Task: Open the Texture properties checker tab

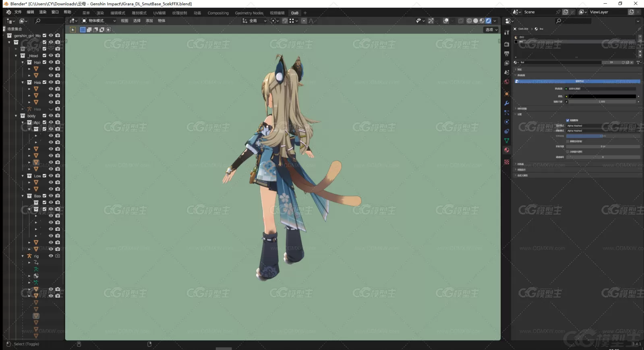Action: click(x=507, y=162)
